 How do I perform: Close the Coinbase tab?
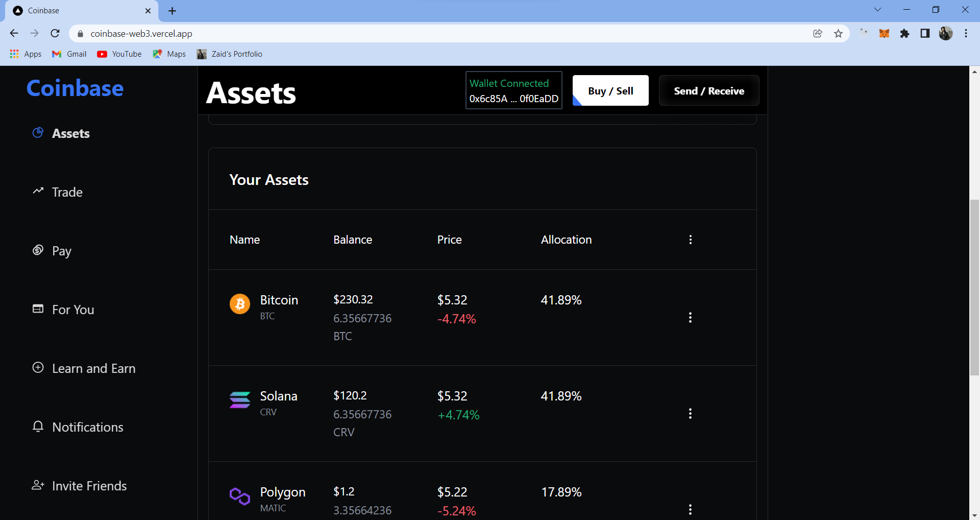tap(148, 11)
